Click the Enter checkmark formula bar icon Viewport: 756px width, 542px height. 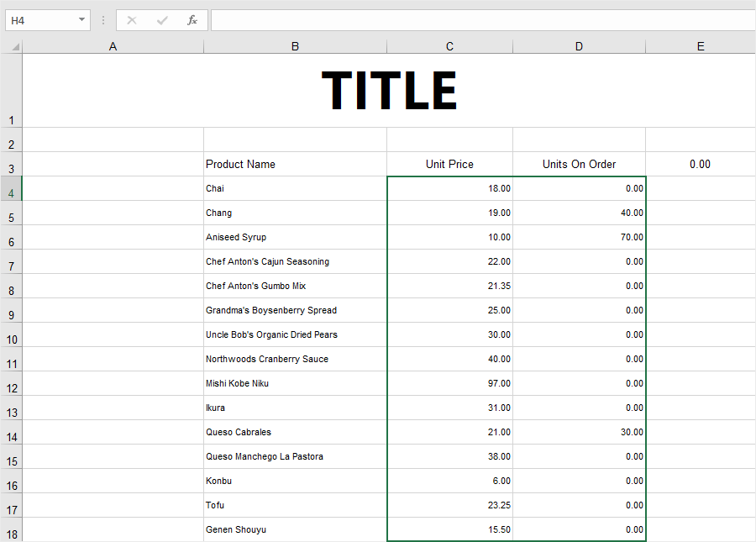point(162,20)
